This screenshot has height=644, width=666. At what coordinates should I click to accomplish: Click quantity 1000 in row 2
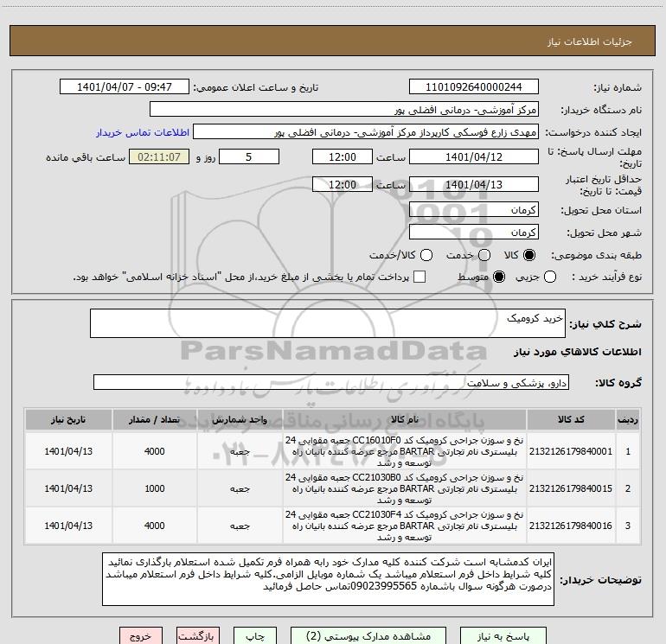154,488
